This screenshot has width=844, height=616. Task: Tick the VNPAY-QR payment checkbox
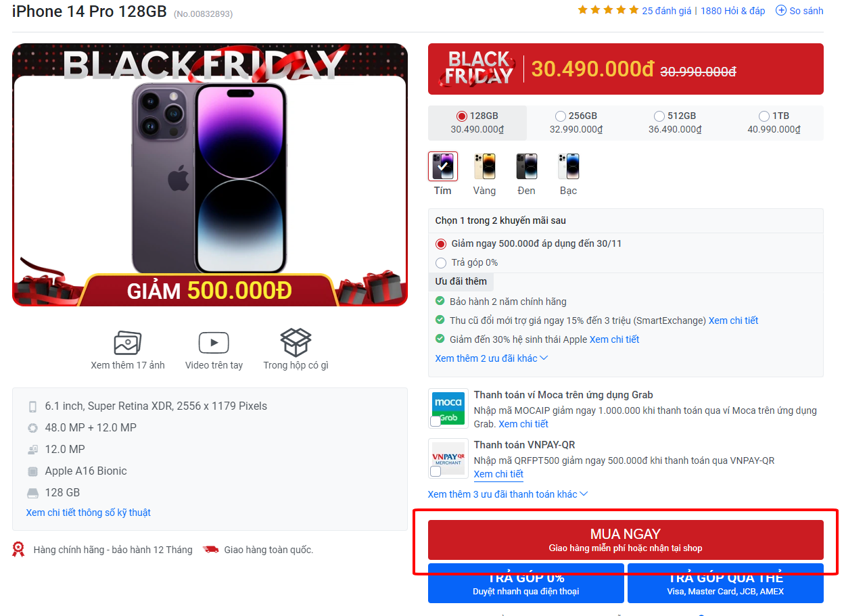click(x=436, y=471)
